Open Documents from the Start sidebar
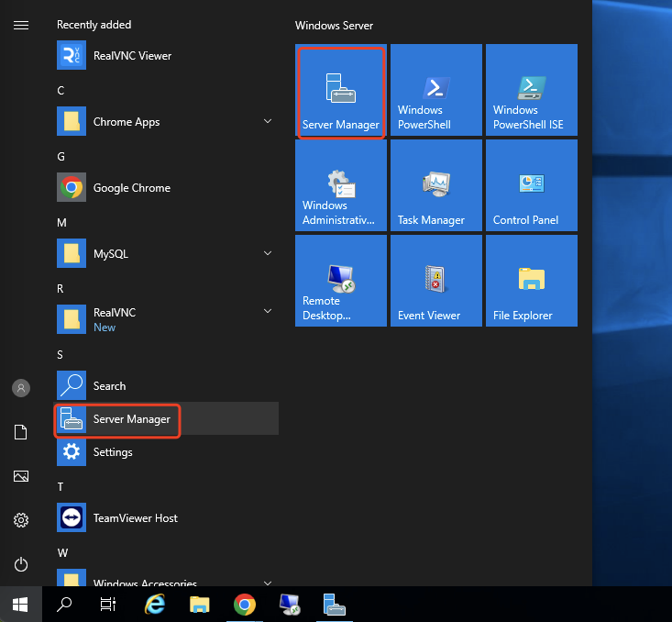 point(21,432)
